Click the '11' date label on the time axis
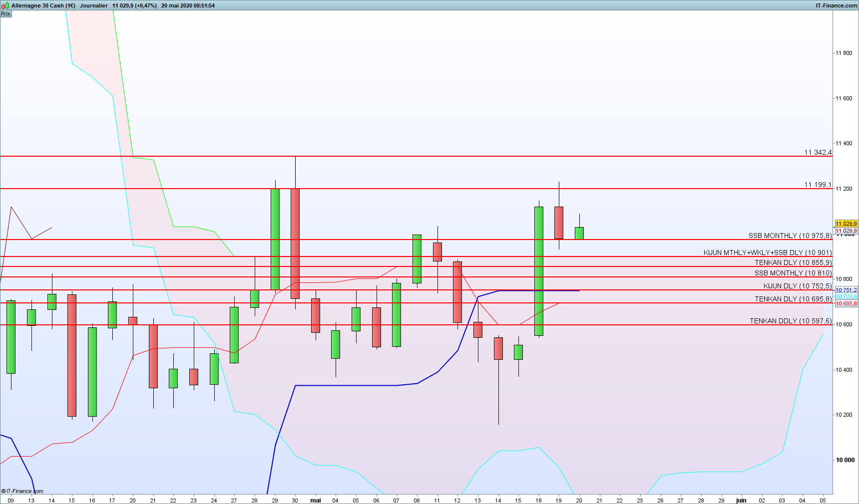Viewport: 859px width, 504px height. coord(437,501)
